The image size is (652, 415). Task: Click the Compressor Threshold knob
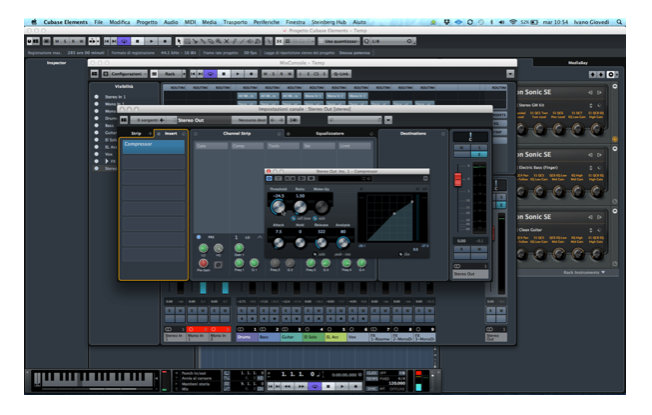click(x=278, y=206)
